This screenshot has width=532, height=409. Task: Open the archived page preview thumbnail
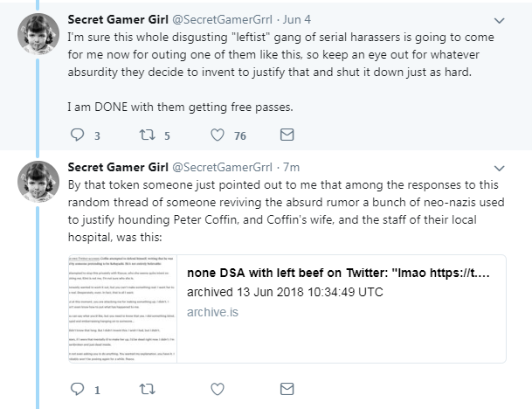[x=122, y=308]
